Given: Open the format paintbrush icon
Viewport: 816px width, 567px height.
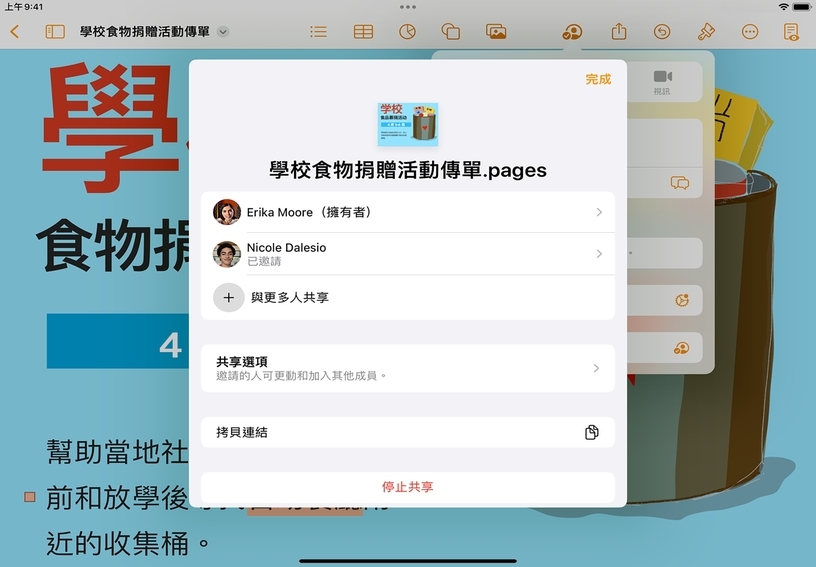Looking at the screenshot, I should 706,32.
